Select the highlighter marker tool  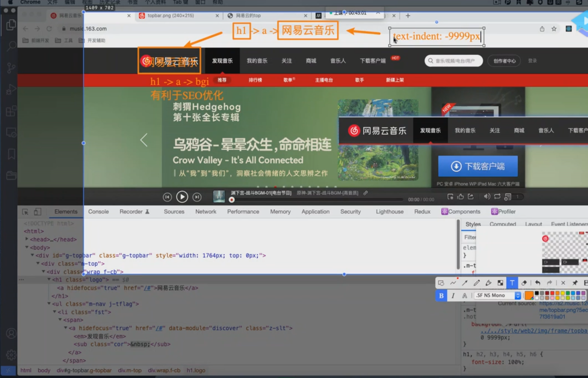(489, 283)
